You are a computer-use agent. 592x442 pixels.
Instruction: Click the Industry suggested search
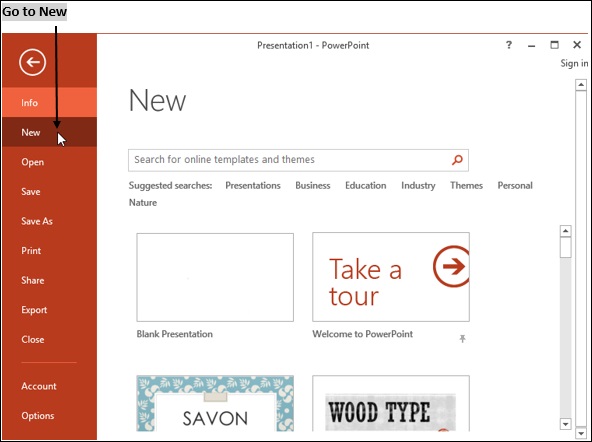point(418,185)
